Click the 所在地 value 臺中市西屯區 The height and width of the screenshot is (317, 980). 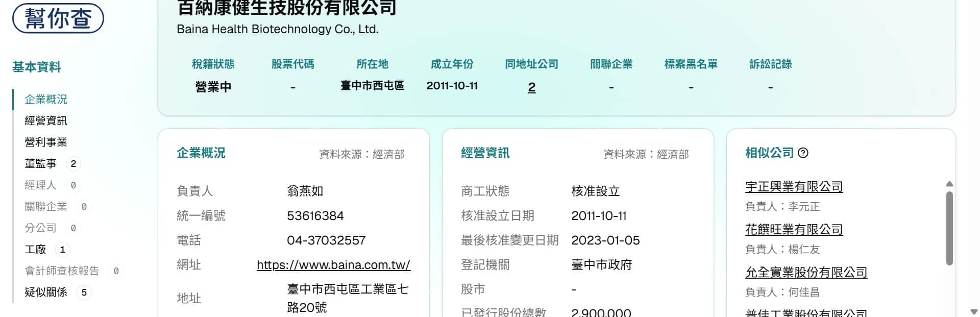(372, 86)
